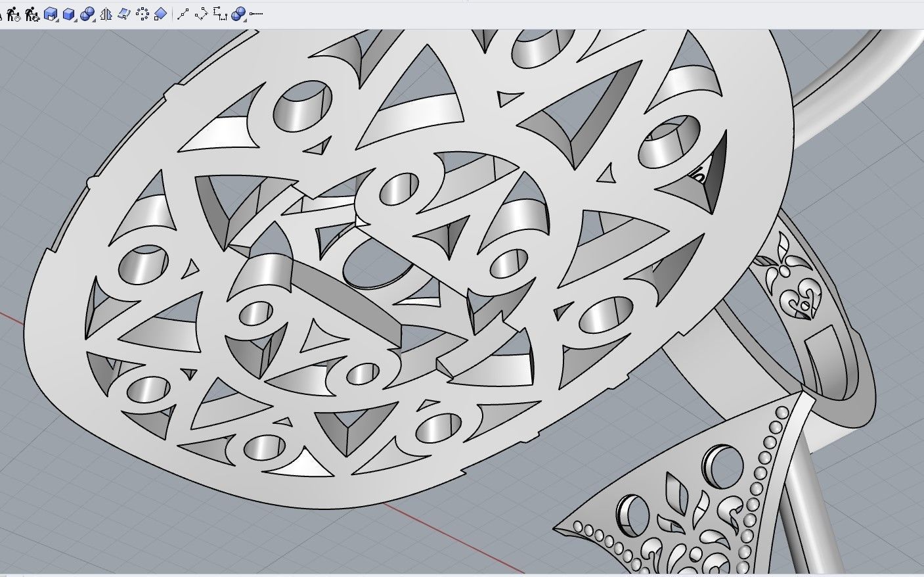Click the last overlapping-spheres icon
Screen dimensions: 924x577
click(238, 13)
